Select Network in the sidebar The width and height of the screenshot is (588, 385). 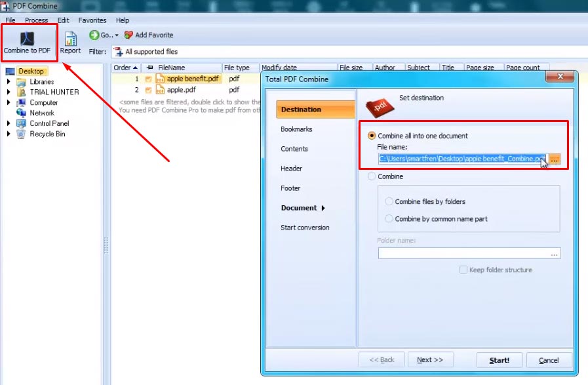click(x=41, y=112)
